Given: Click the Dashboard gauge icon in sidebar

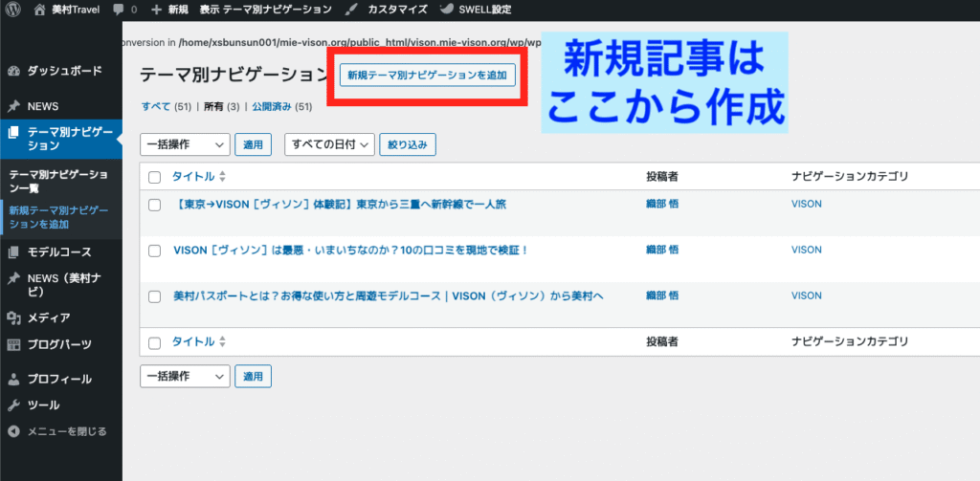Looking at the screenshot, I should point(13,71).
